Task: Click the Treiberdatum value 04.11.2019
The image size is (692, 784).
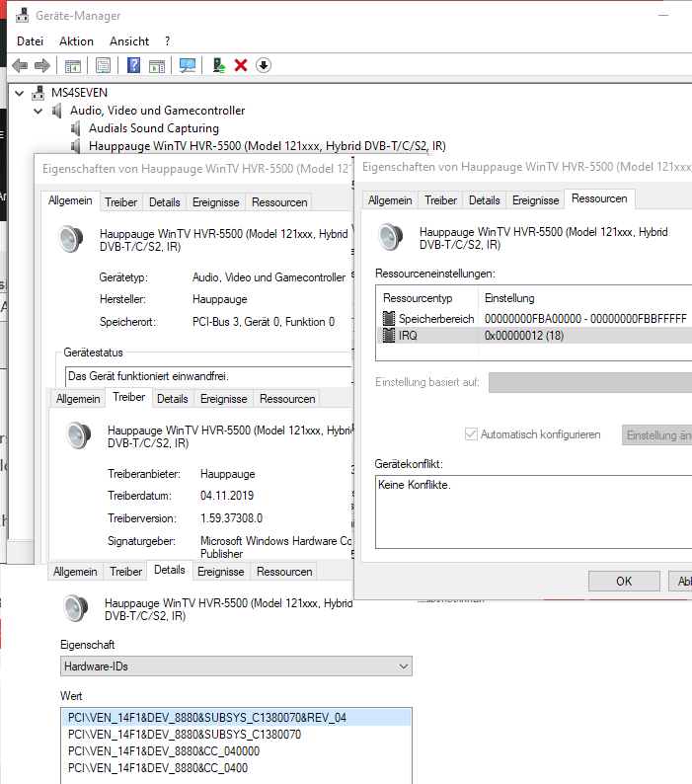Action: (x=227, y=496)
